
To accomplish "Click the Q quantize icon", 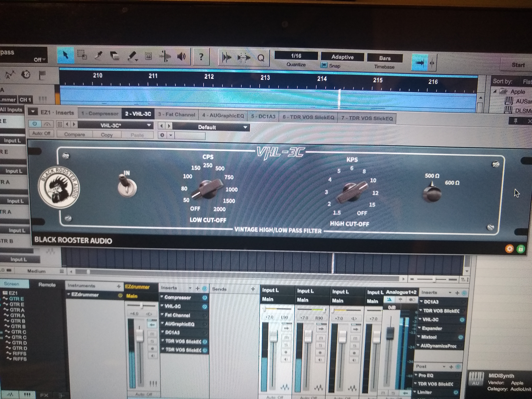I will [261, 58].
